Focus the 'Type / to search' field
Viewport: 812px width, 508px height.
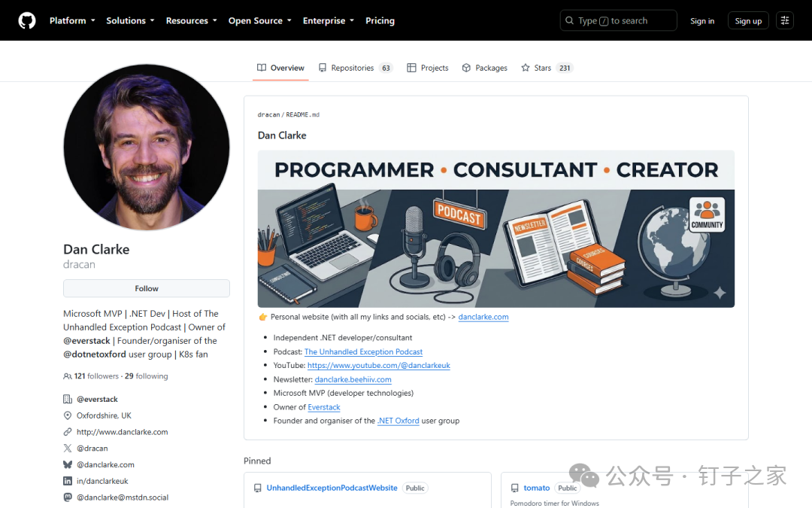coord(618,21)
